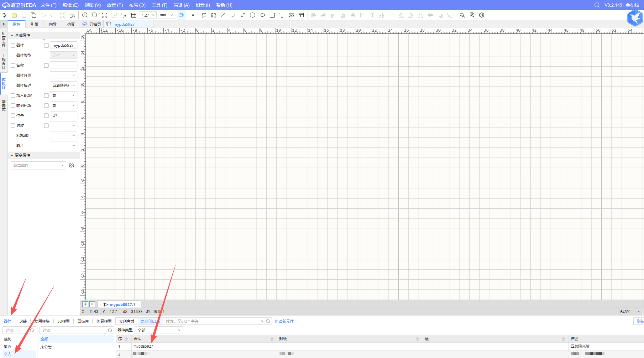Image resolution: width=644 pixels, height=358 pixels.
Task: Switch to the 引脚 tab
Action: point(34,24)
